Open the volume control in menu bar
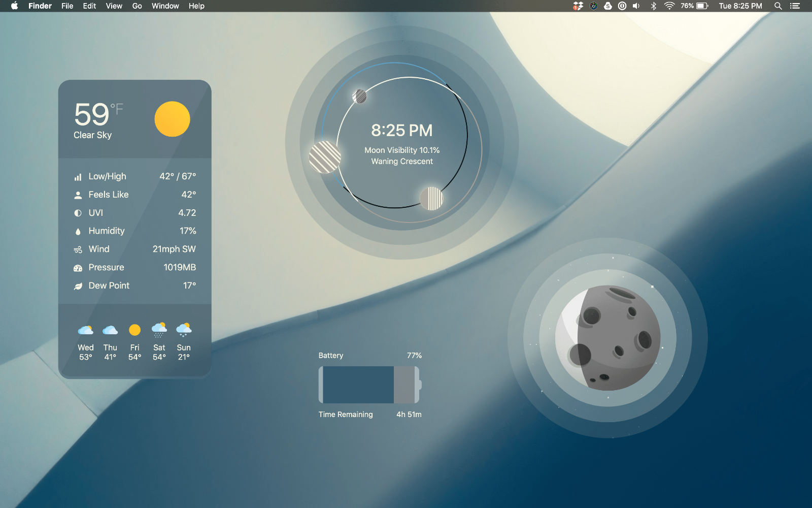The image size is (812, 508). (636, 6)
